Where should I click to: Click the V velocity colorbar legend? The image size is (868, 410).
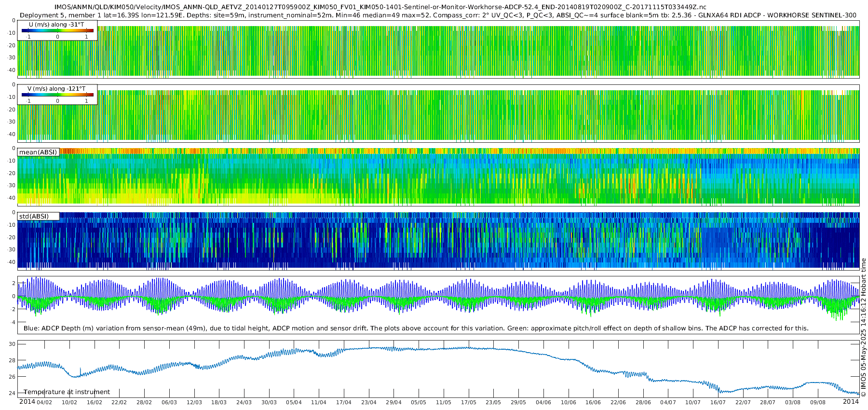57,95
